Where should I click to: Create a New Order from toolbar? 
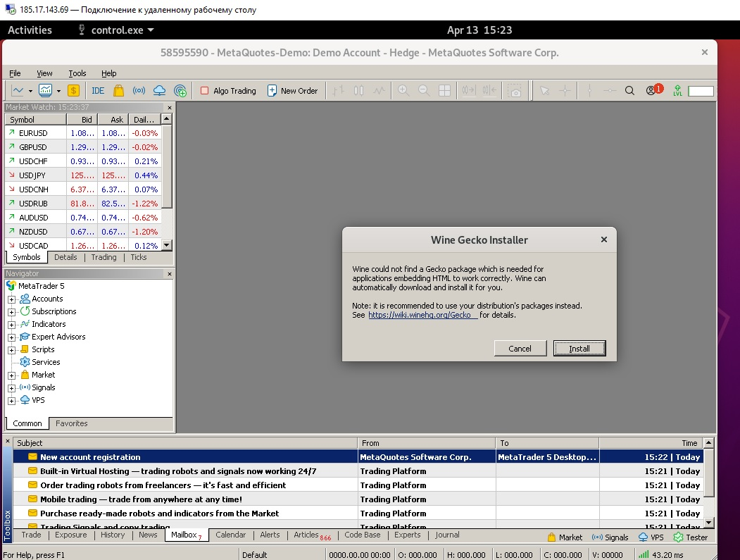tap(293, 91)
